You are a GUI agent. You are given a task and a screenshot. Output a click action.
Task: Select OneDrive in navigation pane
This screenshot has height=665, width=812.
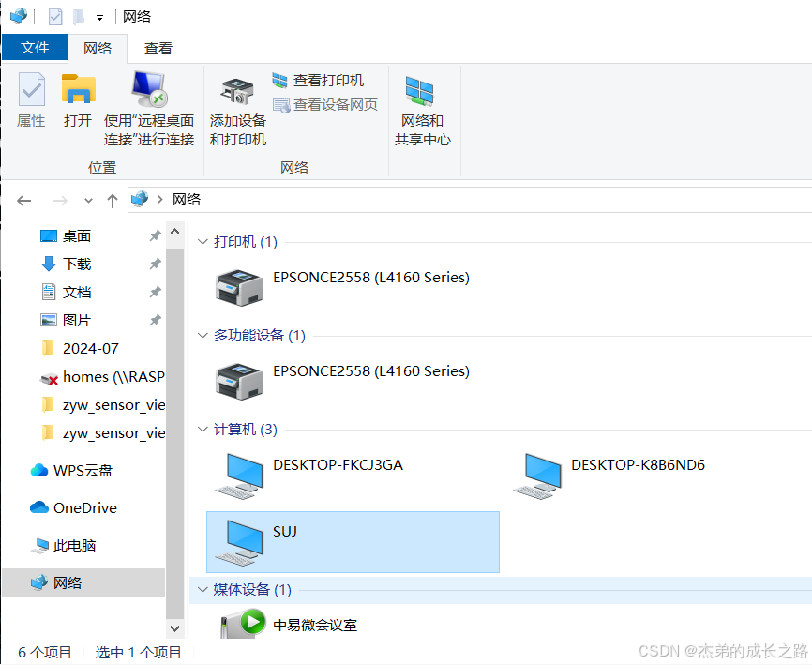73,507
